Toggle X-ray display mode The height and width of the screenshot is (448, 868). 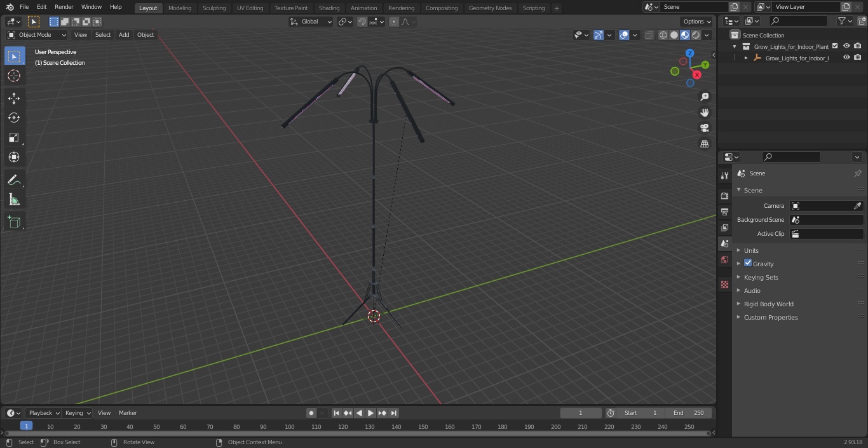[x=649, y=35]
